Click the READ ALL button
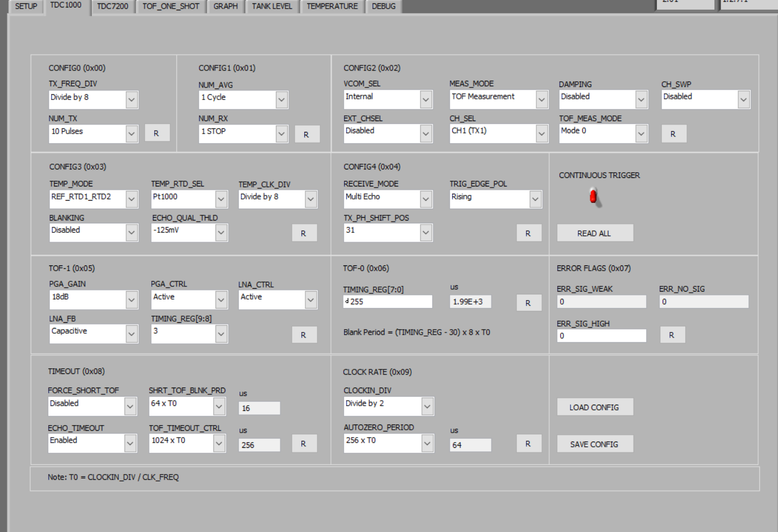The image size is (778, 532). tap(595, 233)
